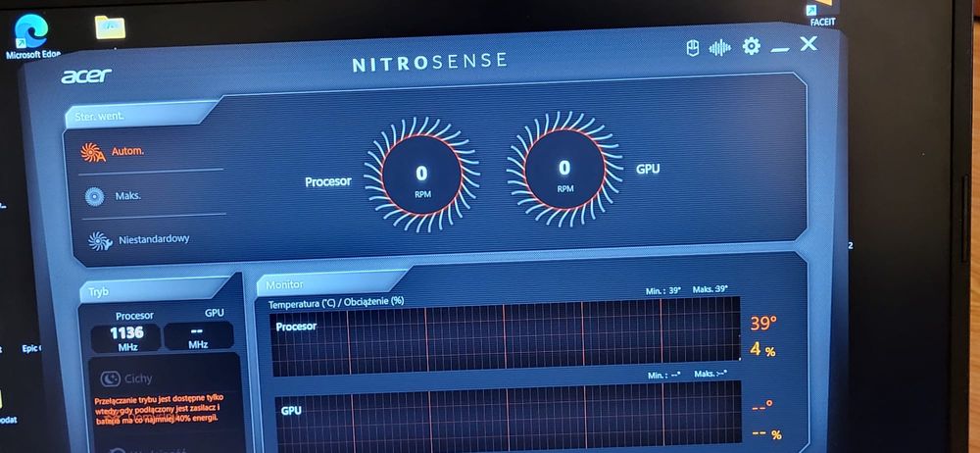Click the Procesor temperature graph
Viewport: 980px width, 453px height.
pyautogui.click(x=505, y=336)
